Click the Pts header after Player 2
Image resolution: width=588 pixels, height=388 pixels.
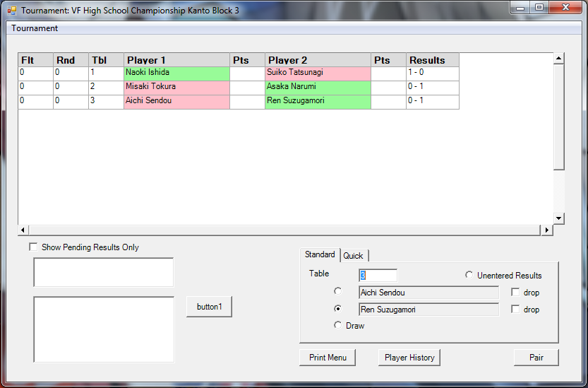(388, 60)
